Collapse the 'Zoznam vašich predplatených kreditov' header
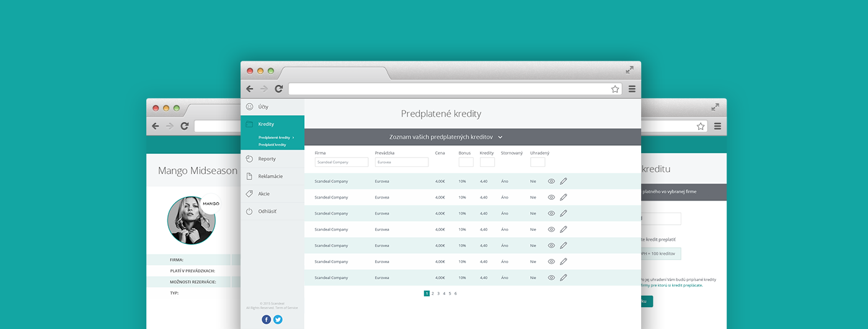The image size is (868, 329). pyautogui.click(x=500, y=137)
